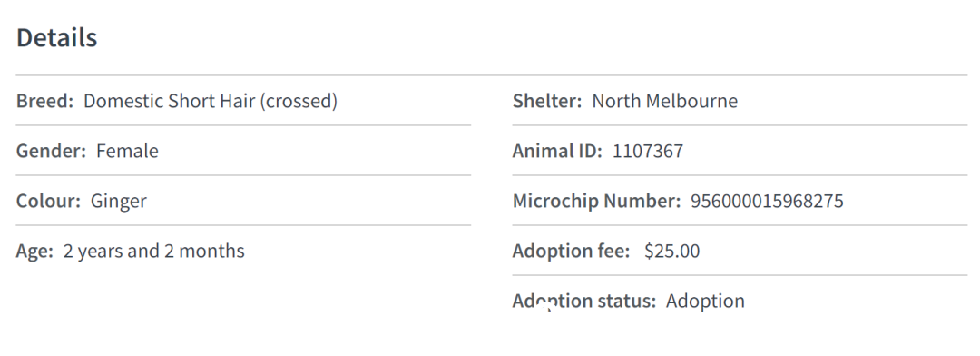Click the Female gender value
The width and height of the screenshot is (980, 356).
coord(128,151)
